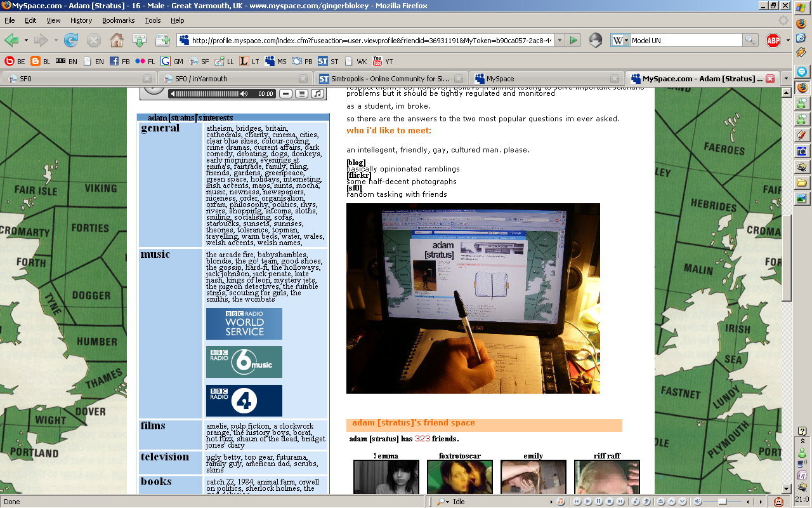Image resolution: width=812 pixels, height=508 pixels.
Task: Open foxtrotoscar's friend profile picture
Action: [460, 477]
